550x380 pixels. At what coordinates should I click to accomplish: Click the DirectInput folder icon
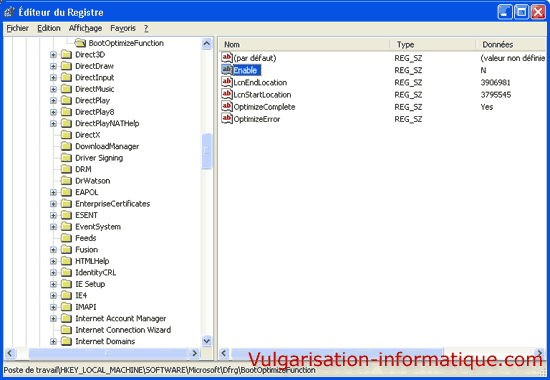pyautogui.click(x=66, y=78)
